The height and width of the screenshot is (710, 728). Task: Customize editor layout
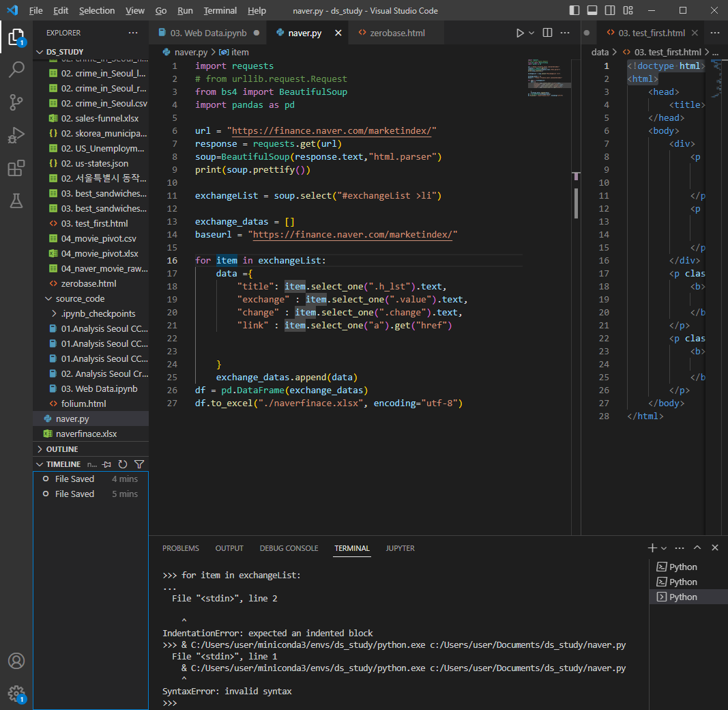coord(628,10)
